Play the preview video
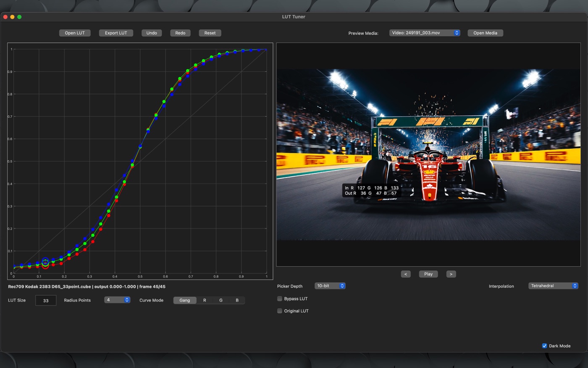The image size is (588, 368). (x=428, y=274)
